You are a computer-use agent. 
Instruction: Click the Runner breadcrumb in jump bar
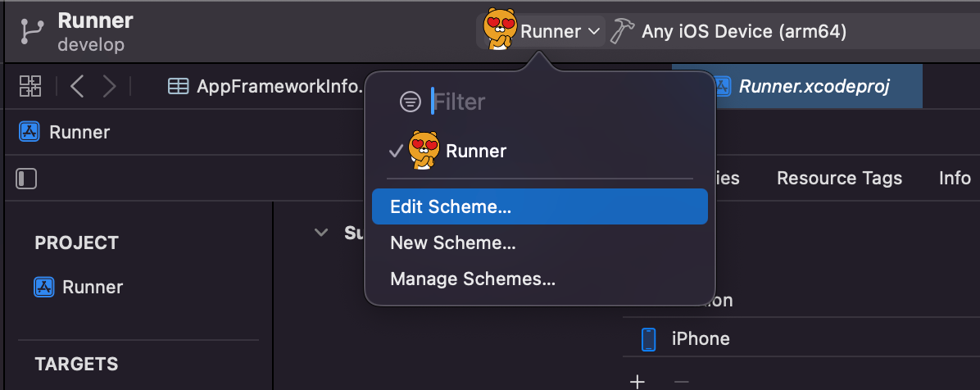[x=65, y=132]
